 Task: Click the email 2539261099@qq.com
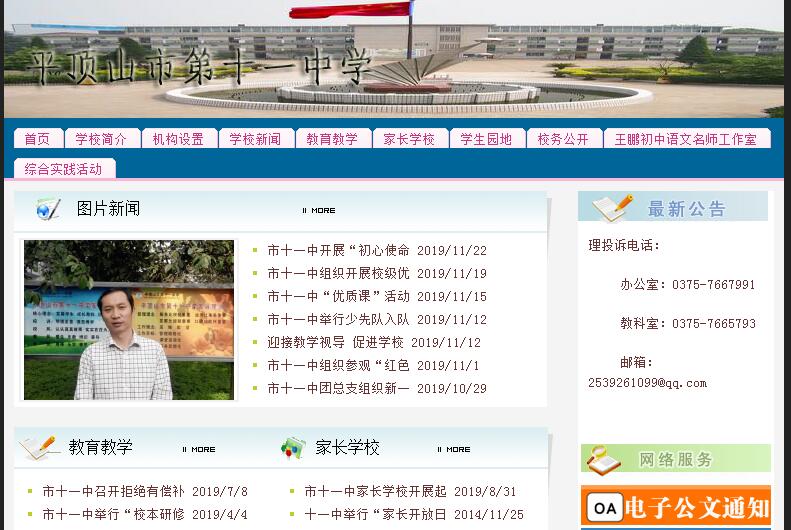(647, 383)
